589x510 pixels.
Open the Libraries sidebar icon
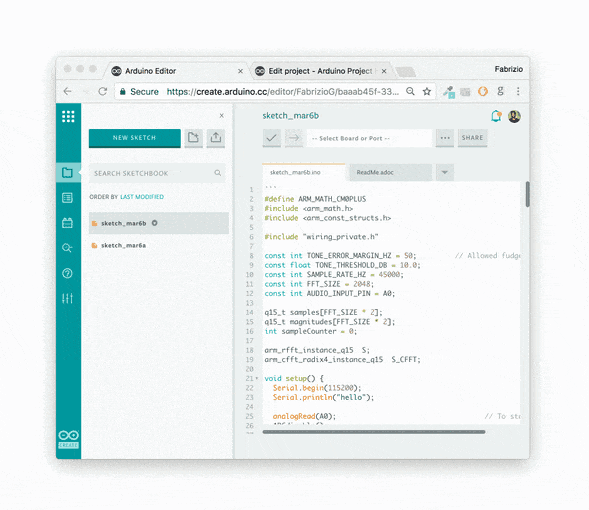68,223
